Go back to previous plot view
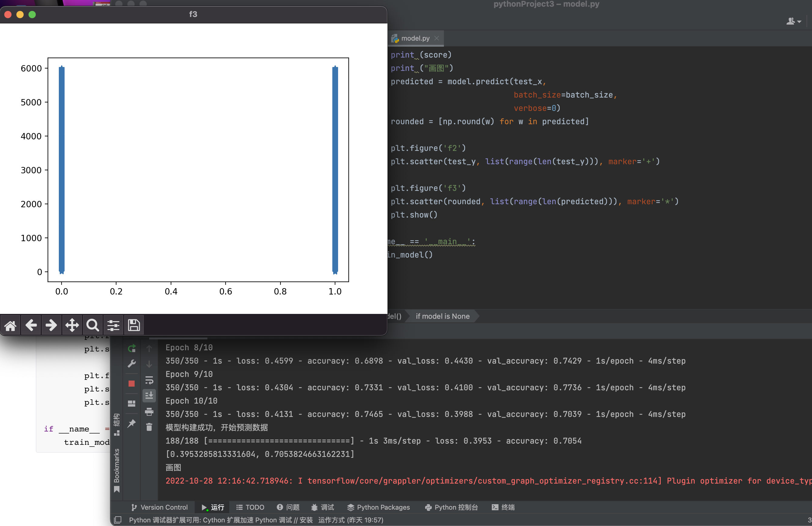 click(x=31, y=325)
